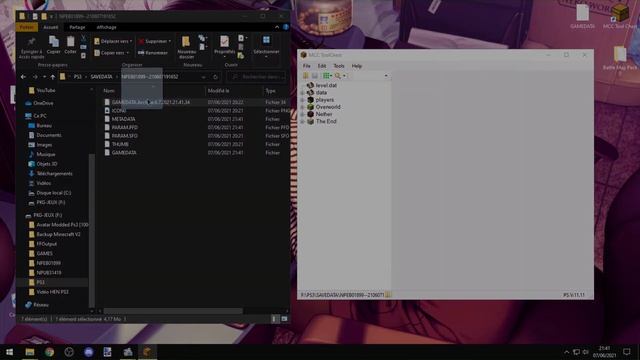The width and height of the screenshot is (640, 360).
Task: Open dropdown arrow next to the green grid icon
Action: [x=331, y=76]
